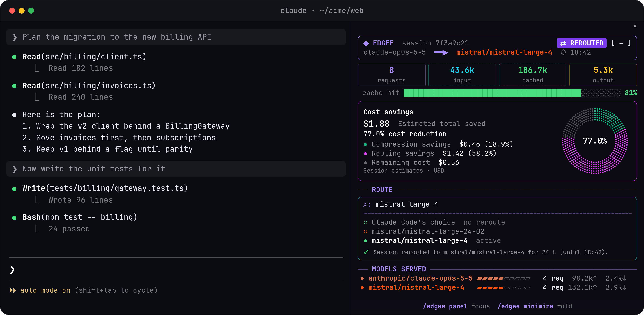Click the green dot beside Read client.ts
Image resolution: width=644 pixels, height=315 pixels.
pos(14,57)
